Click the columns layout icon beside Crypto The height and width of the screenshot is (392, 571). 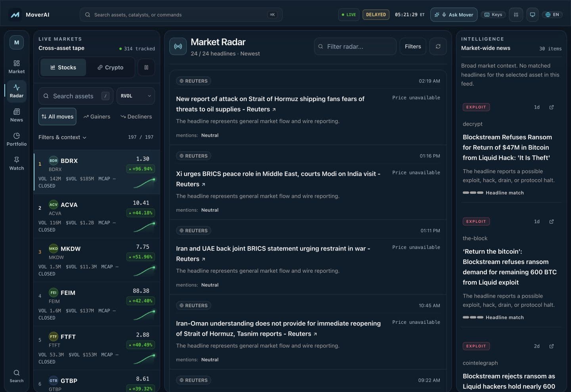pyautogui.click(x=146, y=67)
